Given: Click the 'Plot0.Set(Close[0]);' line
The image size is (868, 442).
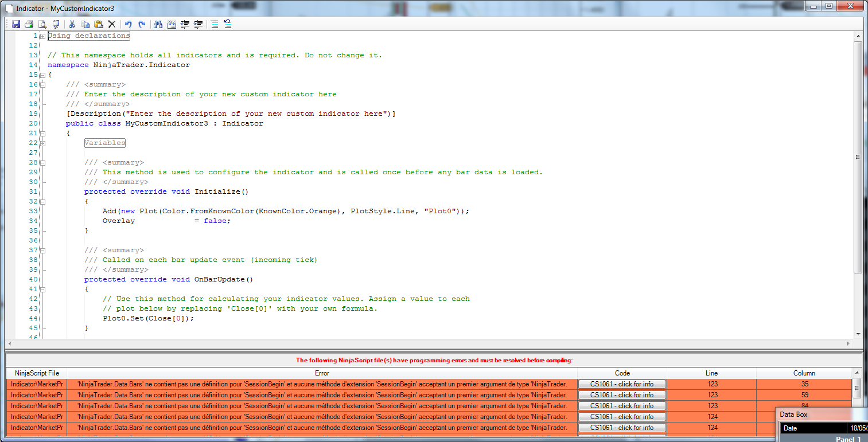Looking at the screenshot, I should click(149, 319).
